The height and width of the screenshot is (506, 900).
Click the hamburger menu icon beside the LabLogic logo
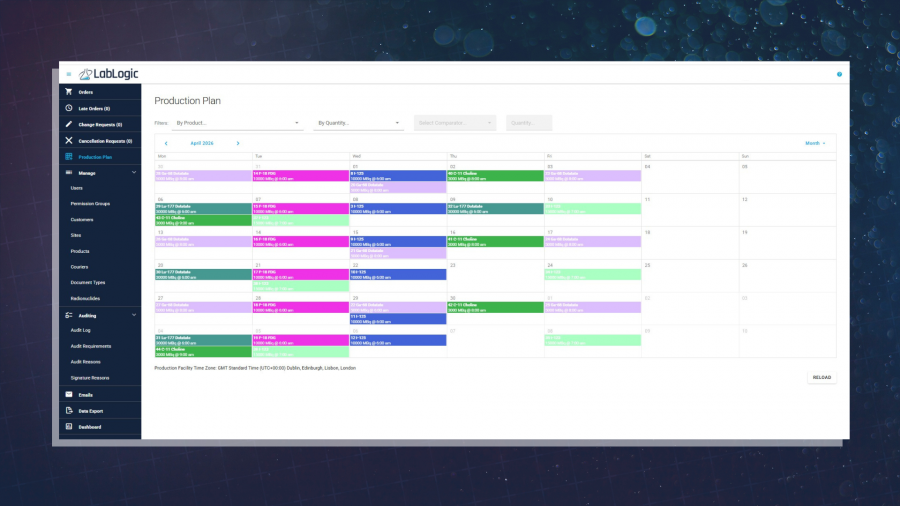pyautogui.click(x=68, y=74)
